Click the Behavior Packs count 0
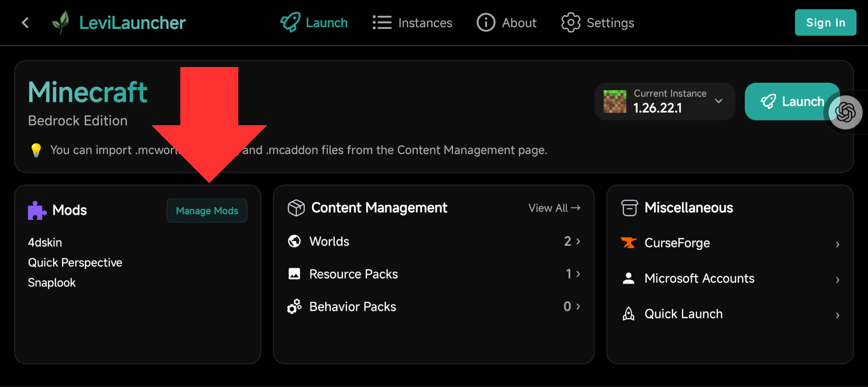The height and width of the screenshot is (387, 868). (568, 306)
